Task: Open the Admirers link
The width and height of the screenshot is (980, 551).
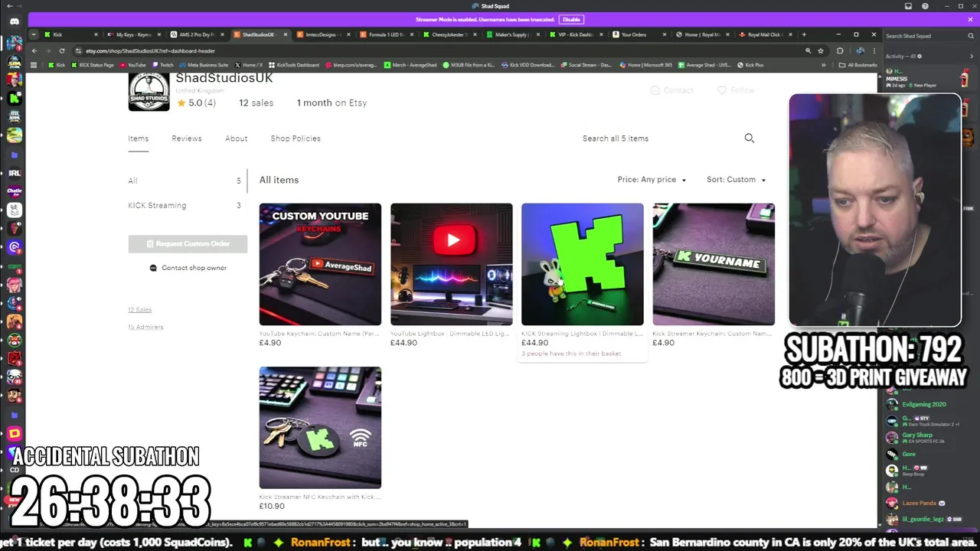Action: 145,327
